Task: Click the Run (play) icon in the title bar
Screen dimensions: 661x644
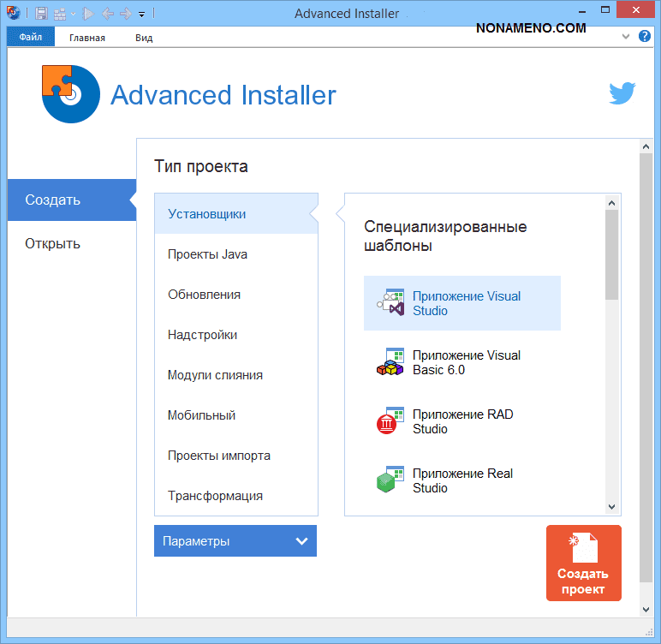Action: pyautogui.click(x=87, y=13)
